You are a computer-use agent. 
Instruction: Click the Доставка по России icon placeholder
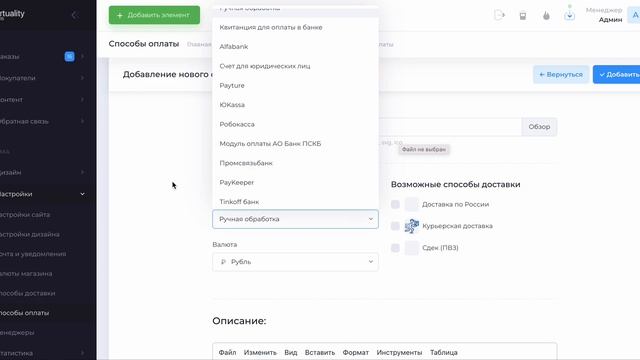coord(411,204)
